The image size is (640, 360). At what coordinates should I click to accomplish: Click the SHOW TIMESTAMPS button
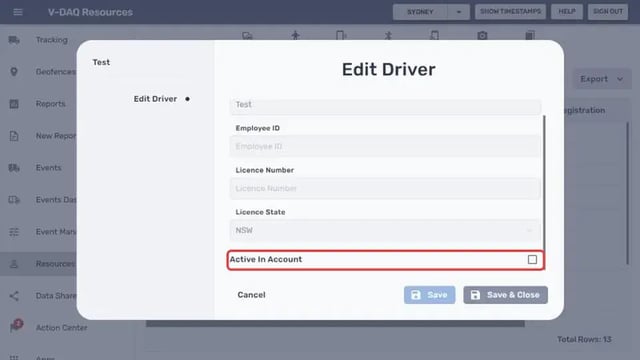510,12
